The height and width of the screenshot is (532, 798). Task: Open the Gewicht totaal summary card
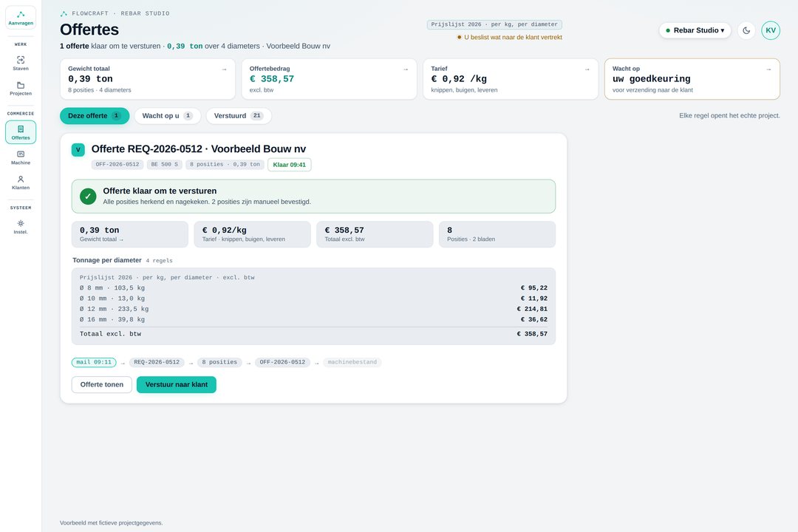(148, 79)
